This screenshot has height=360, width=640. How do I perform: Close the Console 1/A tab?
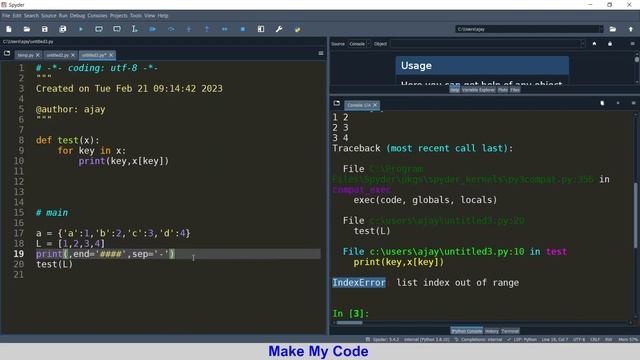pos(375,105)
